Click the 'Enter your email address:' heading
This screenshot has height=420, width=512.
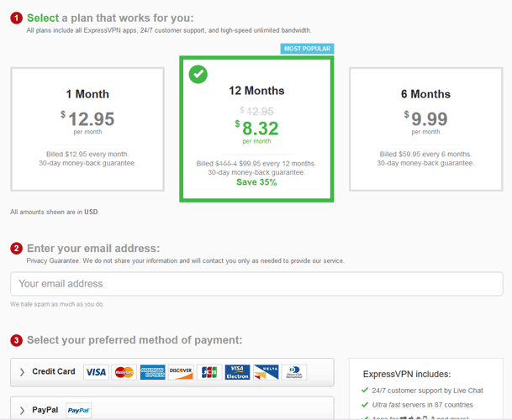click(x=93, y=249)
